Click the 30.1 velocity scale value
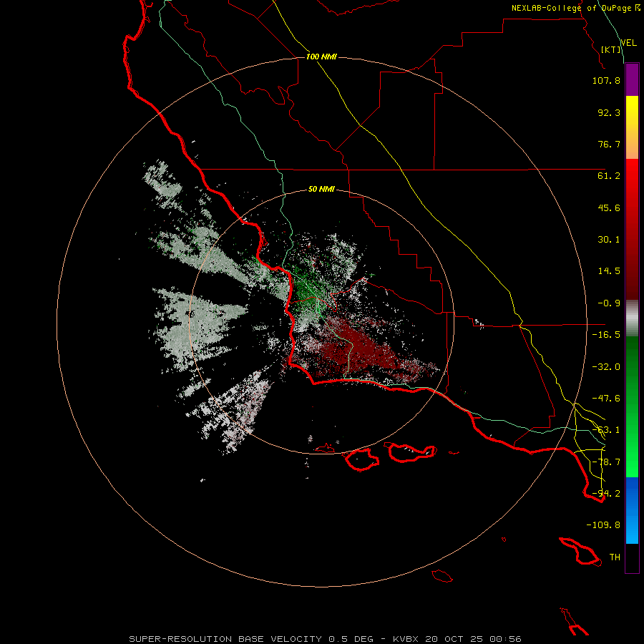 coord(609,240)
